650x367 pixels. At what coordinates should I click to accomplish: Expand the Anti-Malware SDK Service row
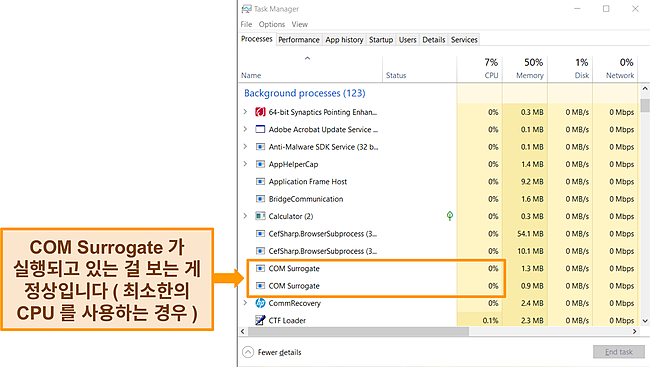coord(245,147)
